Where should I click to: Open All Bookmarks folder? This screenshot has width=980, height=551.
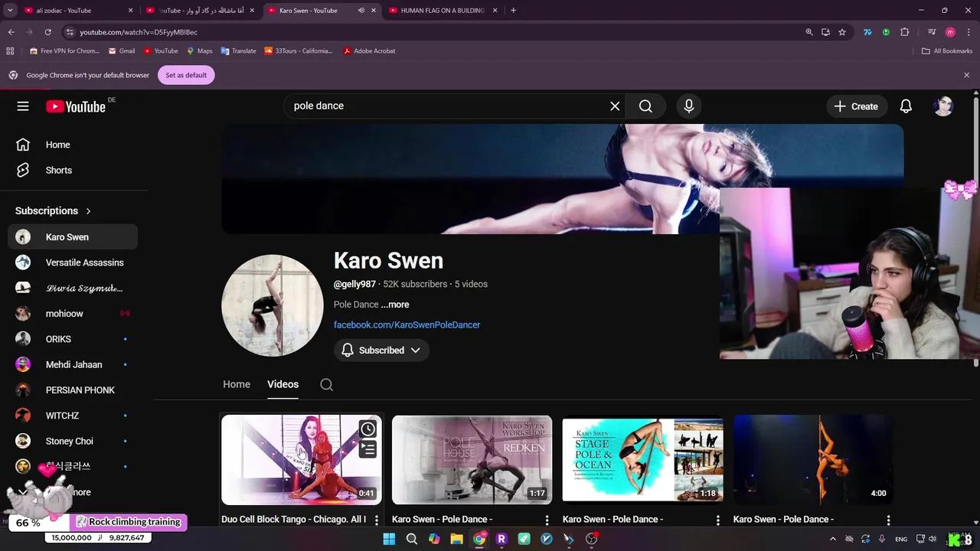(947, 51)
